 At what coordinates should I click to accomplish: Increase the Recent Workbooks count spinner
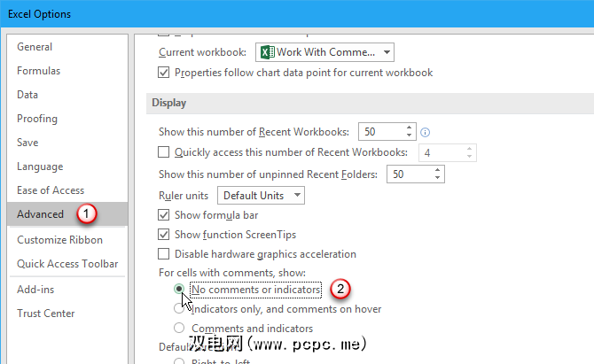pyautogui.click(x=409, y=128)
